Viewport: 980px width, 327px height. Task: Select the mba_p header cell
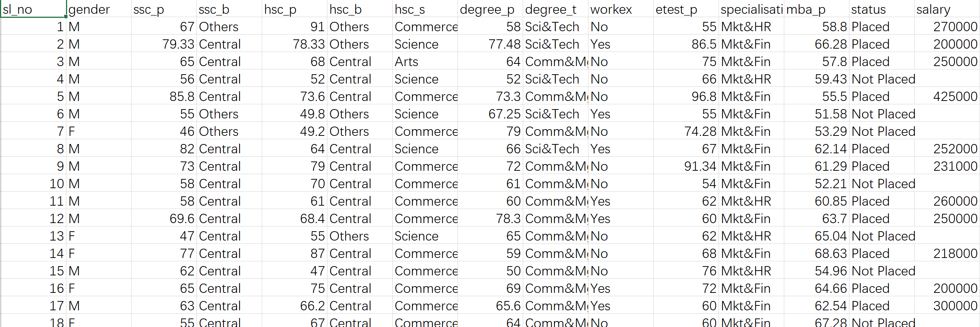(816, 9)
